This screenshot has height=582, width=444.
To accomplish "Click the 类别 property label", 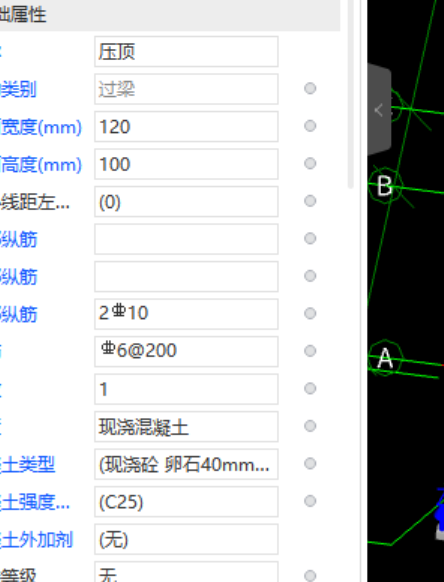I will pos(18,89).
